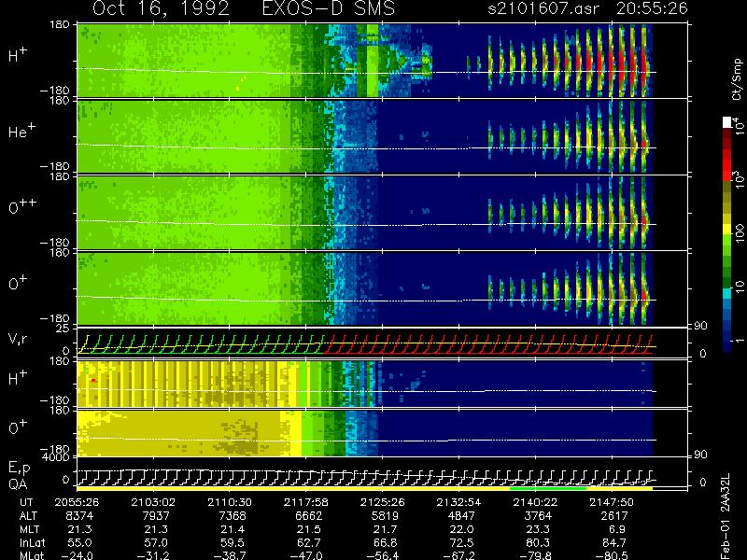Click the ALT value 7937
The height and width of the screenshot is (560, 747).
pyautogui.click(x=156, y=516)
